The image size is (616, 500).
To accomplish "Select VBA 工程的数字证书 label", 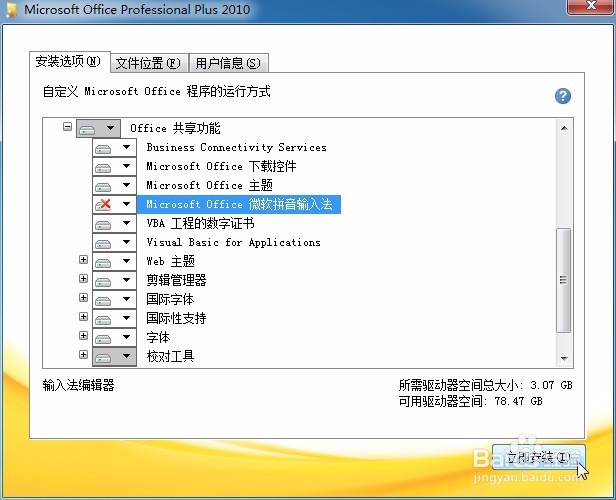I will point(200,223).
